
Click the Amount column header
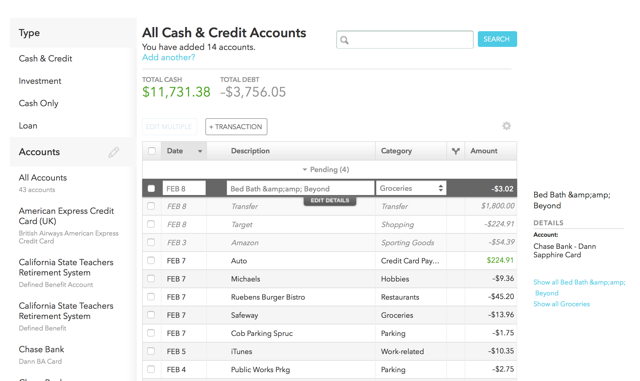(484, 151)
